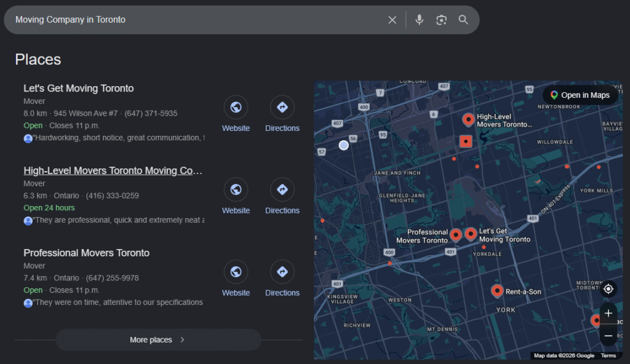Click "945 Wilson Ave #7" address text
630x364 pixels.
pyautogui.click(x=86, y=114)
